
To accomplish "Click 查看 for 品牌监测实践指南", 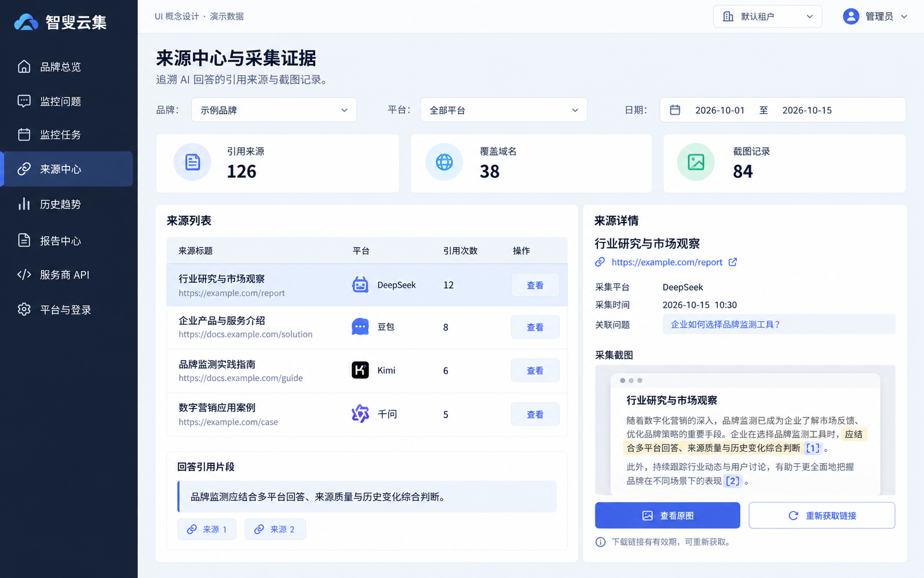I will click(535, 370).
